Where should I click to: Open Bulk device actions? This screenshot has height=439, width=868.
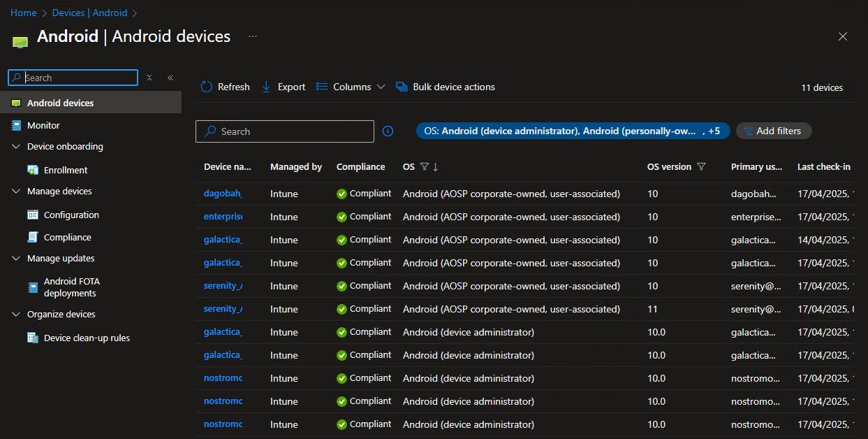click(x=446, y=87)
